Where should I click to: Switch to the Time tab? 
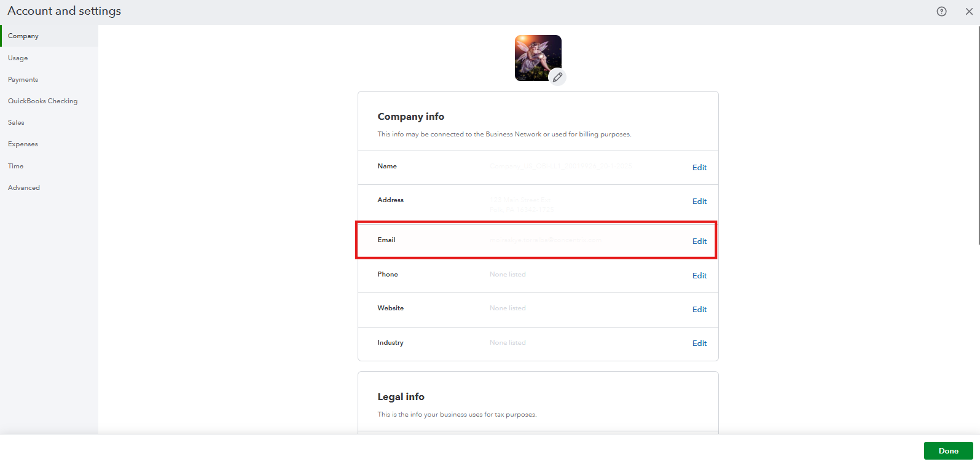[15, 167]
